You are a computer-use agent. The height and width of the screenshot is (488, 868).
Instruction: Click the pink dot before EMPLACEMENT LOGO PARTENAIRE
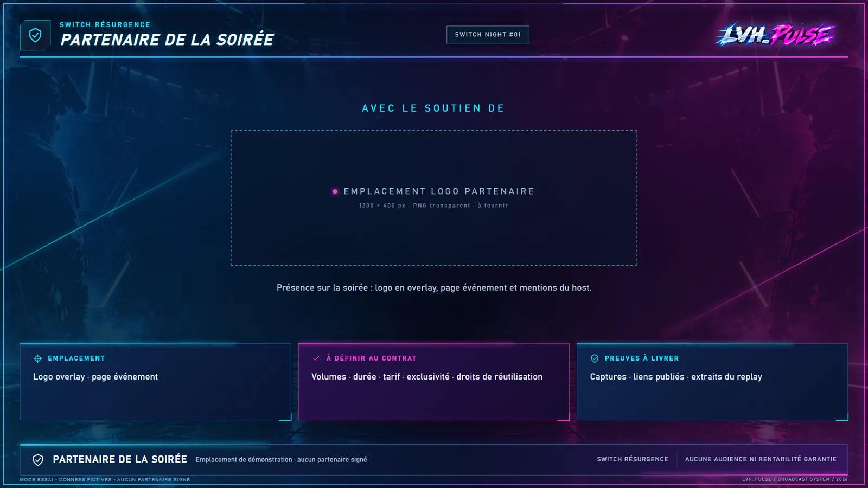[335, 191]
